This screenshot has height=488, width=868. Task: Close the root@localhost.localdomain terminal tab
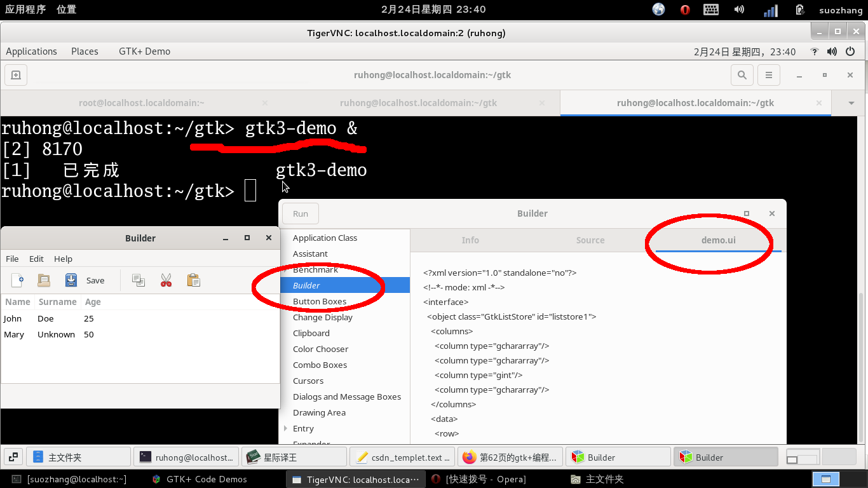point(265,103)
